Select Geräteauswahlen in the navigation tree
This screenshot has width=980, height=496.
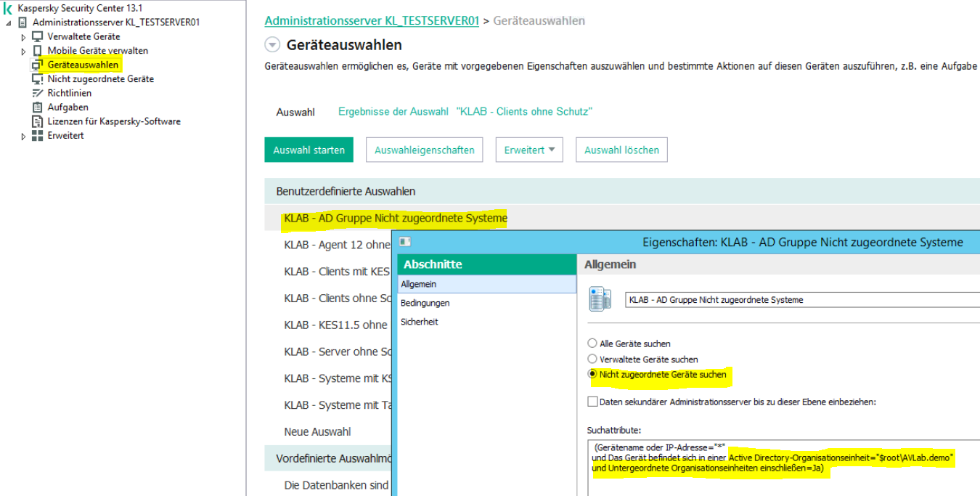click(x=83, y=65)
